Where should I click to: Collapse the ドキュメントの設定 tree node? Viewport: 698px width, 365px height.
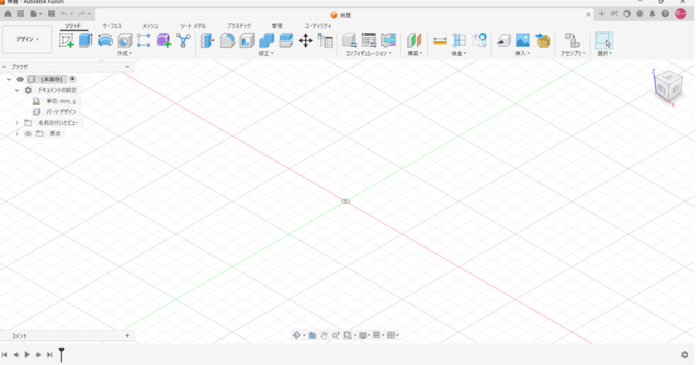[x=17, y=90]
